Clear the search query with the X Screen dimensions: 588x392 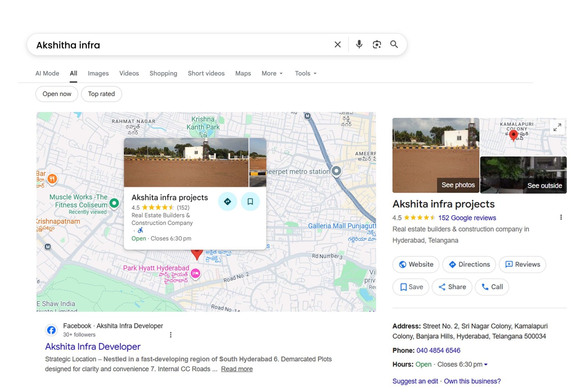pyautogui.click(x=337, y=44)
